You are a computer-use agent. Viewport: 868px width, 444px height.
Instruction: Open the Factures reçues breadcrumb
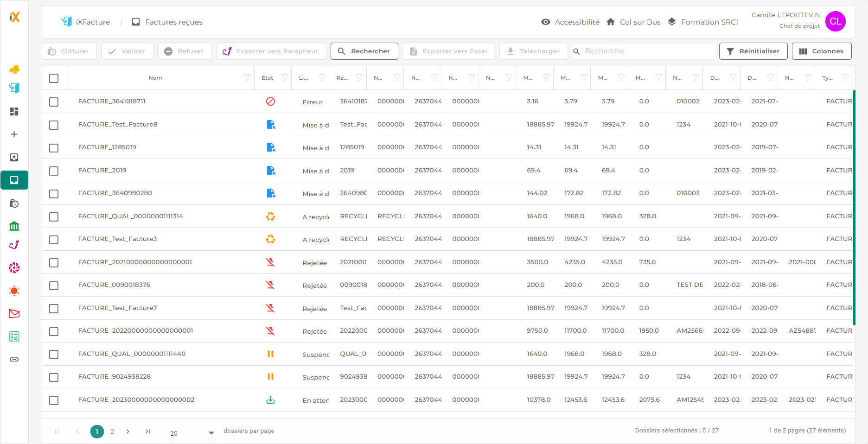tap(173, 22)
